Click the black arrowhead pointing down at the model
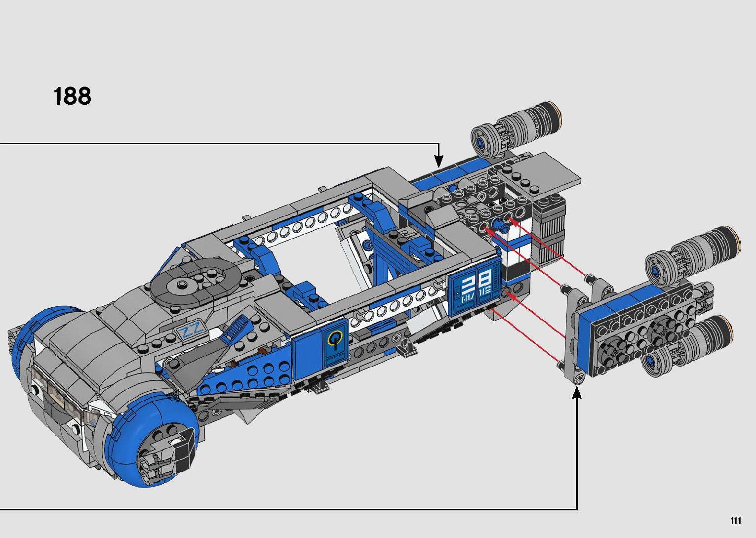This screenshot has height=538, width=756. (438, 161)
